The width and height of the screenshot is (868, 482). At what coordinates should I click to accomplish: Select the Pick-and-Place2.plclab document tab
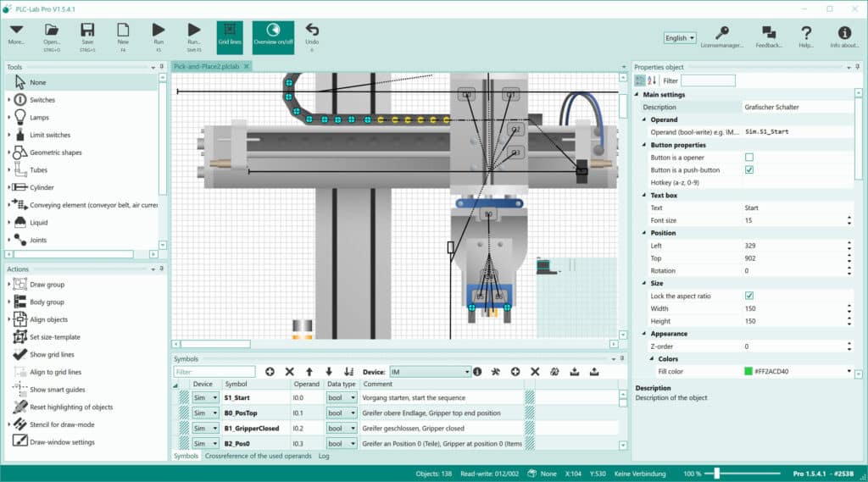click(207, 66)
